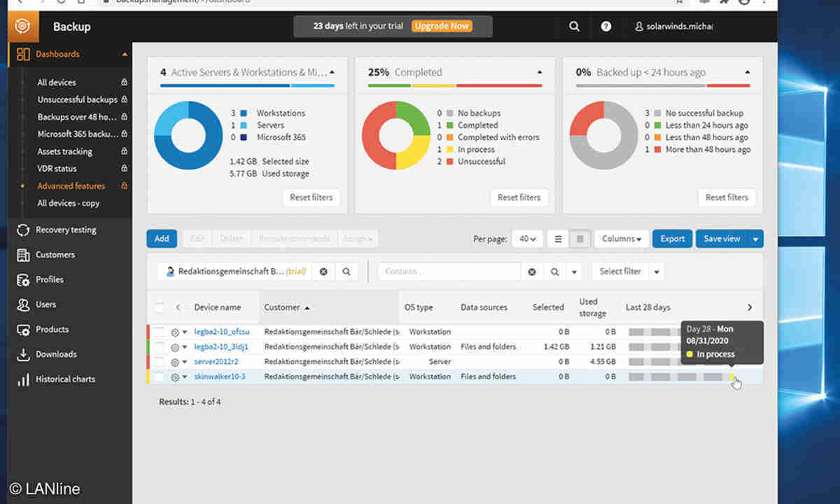Screen dimensions: 840x504
Task: Click the Upgrade Now button
Action: tap(441, 27)
